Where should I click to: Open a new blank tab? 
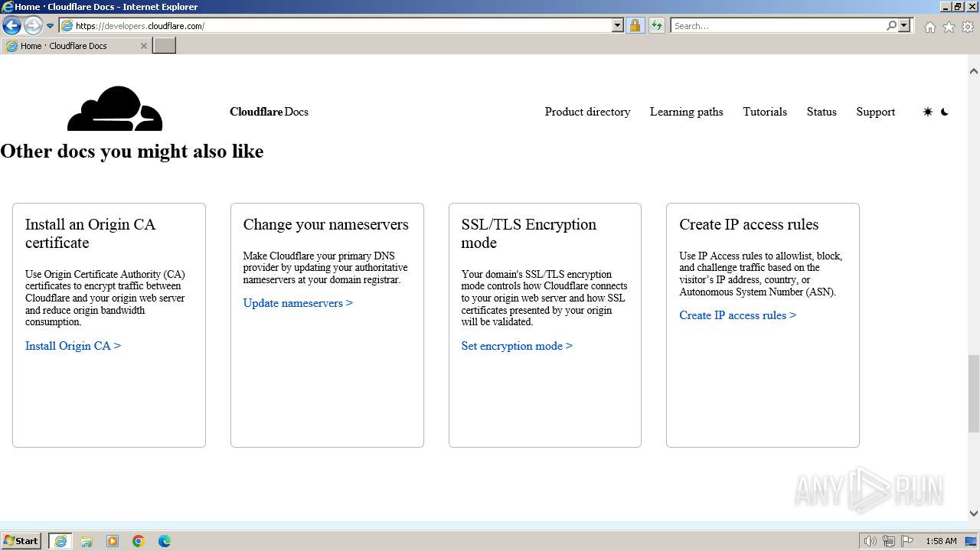coord(165,46)
